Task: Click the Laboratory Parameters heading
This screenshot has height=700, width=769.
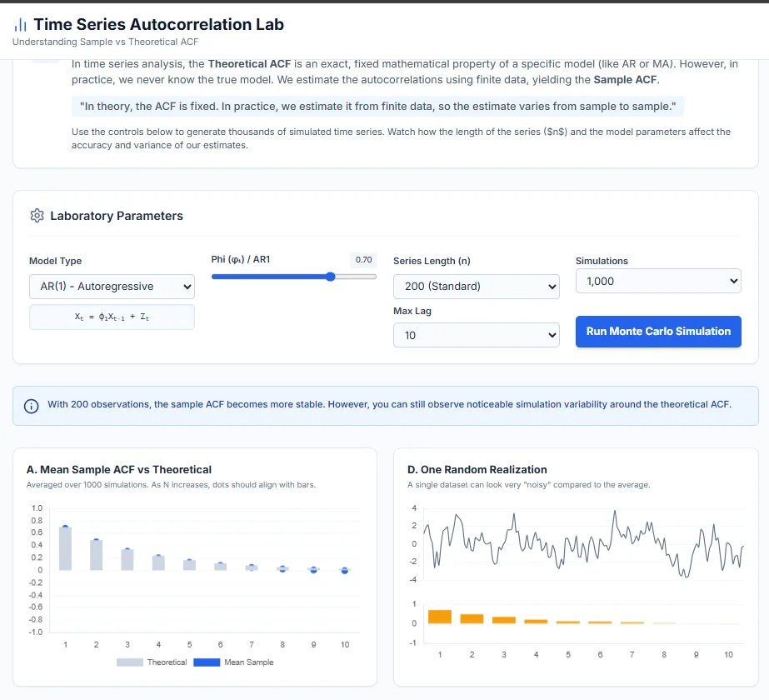Action: click(x=117, y=216)
